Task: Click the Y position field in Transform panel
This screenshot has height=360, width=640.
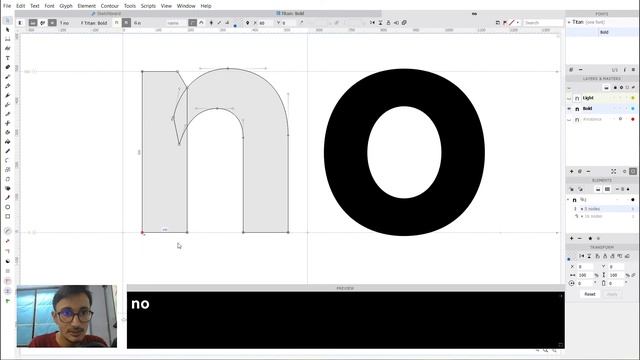Action: 616,267
